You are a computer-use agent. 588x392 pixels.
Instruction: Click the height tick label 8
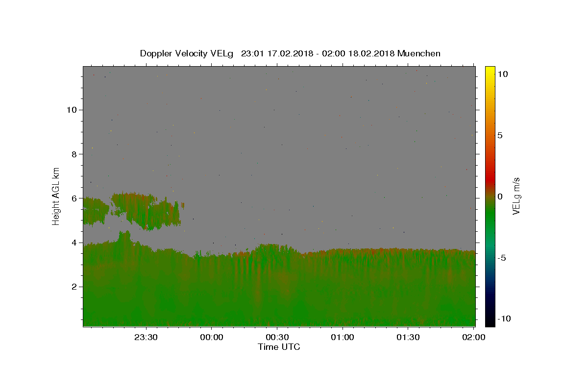pyautogui.click(x=74, y=154)
